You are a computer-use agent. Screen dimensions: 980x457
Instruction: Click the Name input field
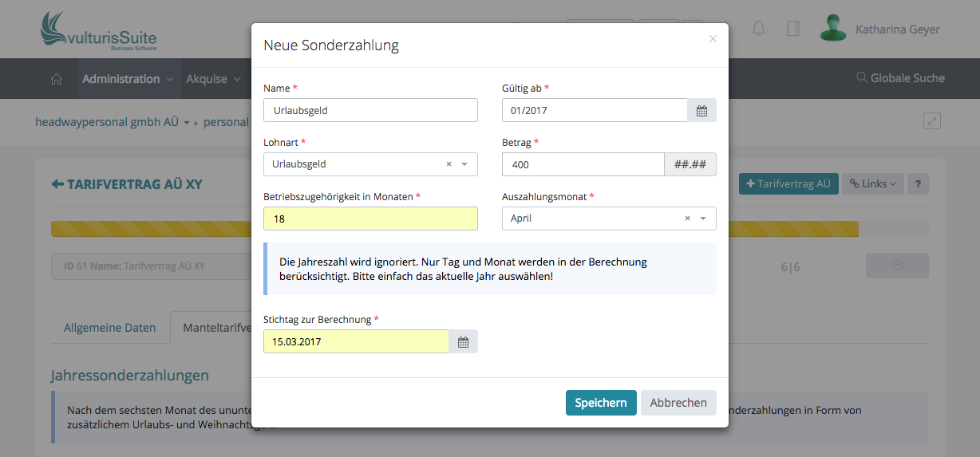(370, 110)
